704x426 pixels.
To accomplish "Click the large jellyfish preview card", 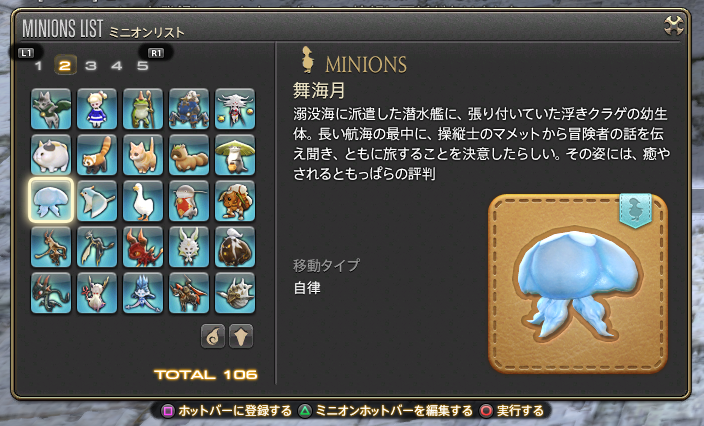I will 578,284.
